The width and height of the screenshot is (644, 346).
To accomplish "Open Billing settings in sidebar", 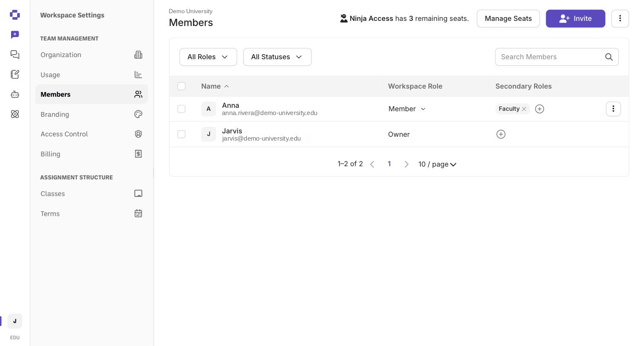I will pos(92,154).
